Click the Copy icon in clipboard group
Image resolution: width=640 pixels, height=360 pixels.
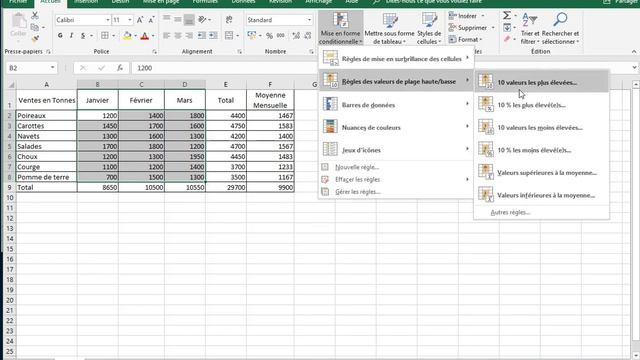pos(35,27)
